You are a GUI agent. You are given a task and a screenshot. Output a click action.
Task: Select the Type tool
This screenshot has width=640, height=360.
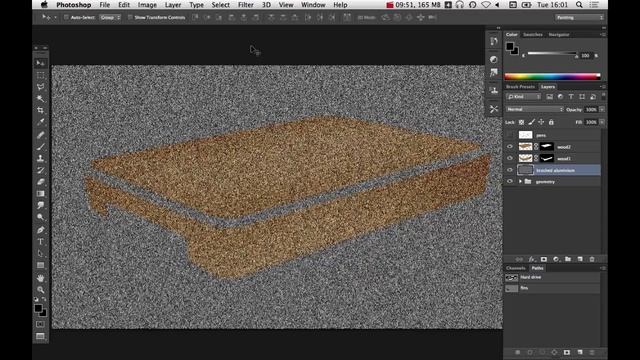(x=40, y=242)
